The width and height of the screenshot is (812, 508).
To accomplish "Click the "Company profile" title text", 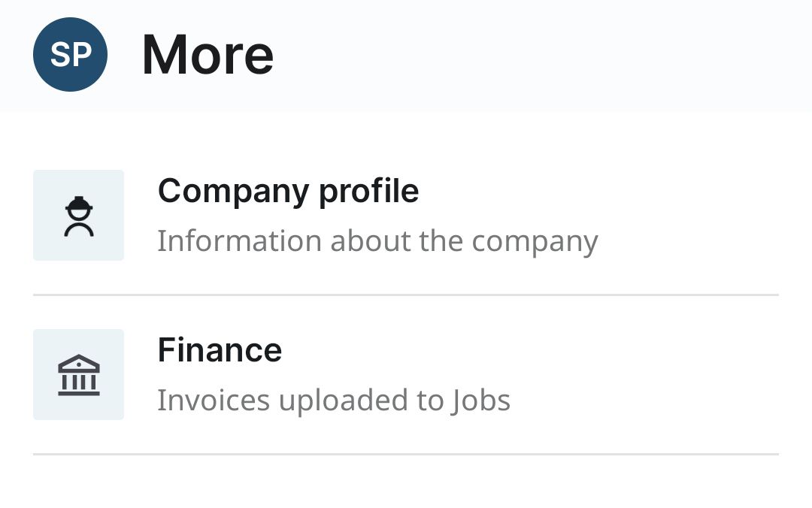I will point(288,191).
